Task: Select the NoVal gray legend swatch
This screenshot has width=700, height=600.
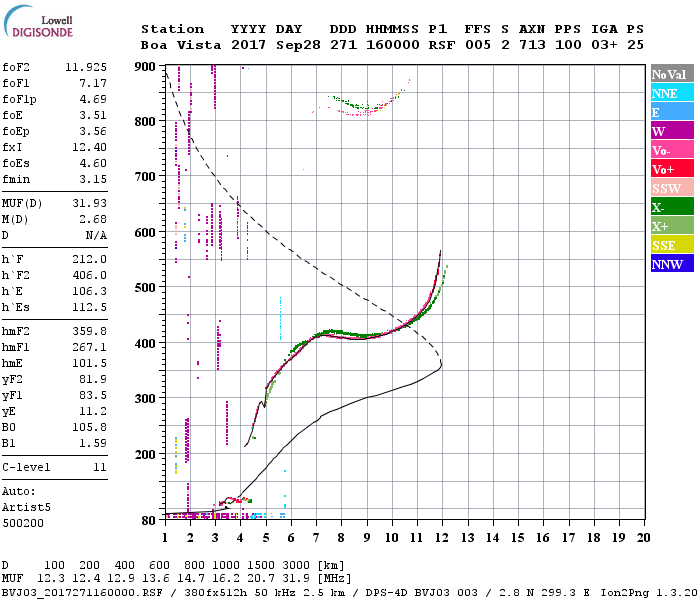Action: tap(672, 74)
